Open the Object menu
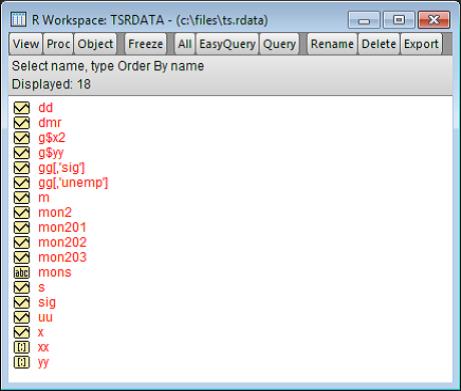The image size is (461, 391). click(95, 44)
